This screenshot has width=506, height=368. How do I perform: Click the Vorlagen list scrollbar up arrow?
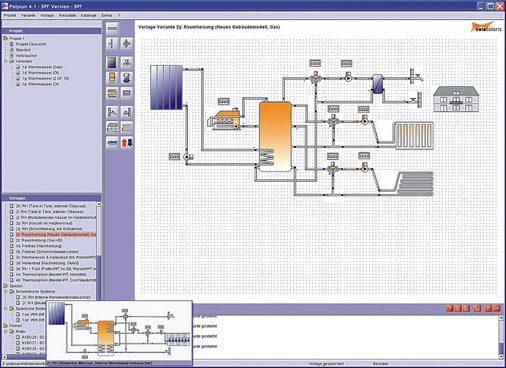click(x=99, y=204)
